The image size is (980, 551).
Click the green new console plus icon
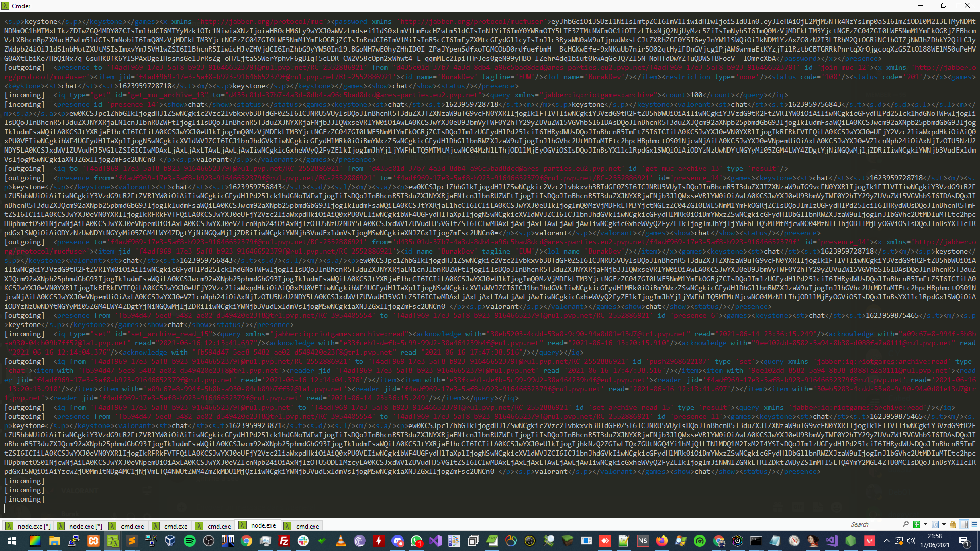click(x=917, y=524)
